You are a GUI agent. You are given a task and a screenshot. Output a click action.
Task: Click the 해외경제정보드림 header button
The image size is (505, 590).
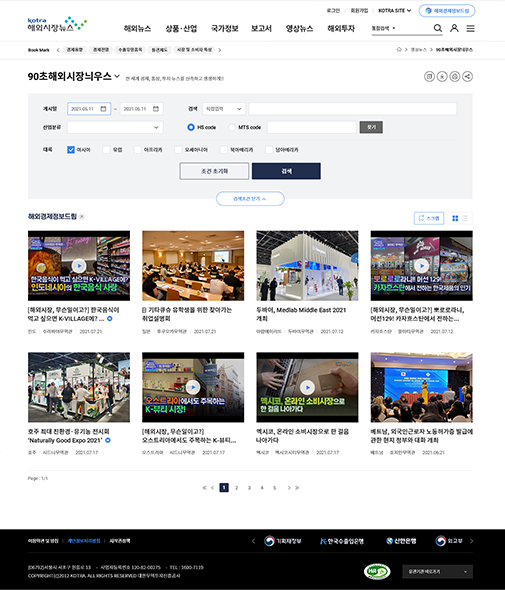click(x=447, y=11)
